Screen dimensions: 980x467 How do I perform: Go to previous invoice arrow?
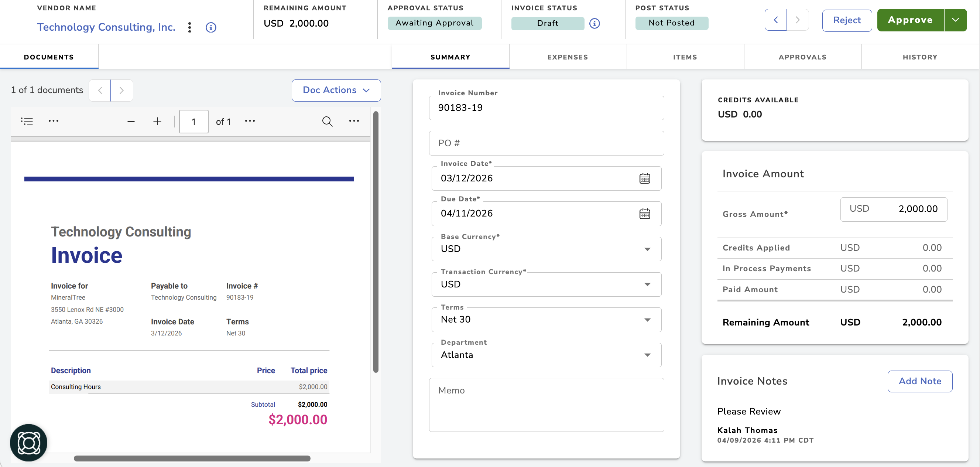pyautogui.click(x=775, y=20)
